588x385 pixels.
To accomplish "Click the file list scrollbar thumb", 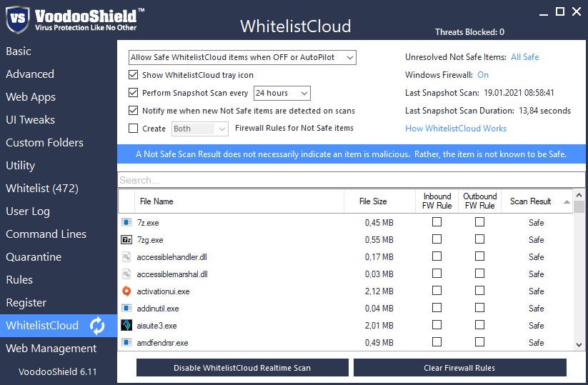I will [579, 207].
